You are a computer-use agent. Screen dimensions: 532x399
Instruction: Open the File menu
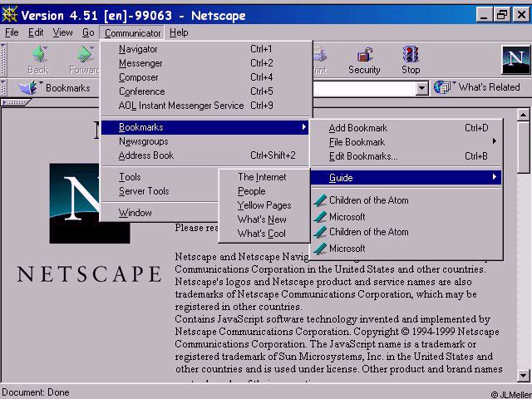click(x=12, y=32)
